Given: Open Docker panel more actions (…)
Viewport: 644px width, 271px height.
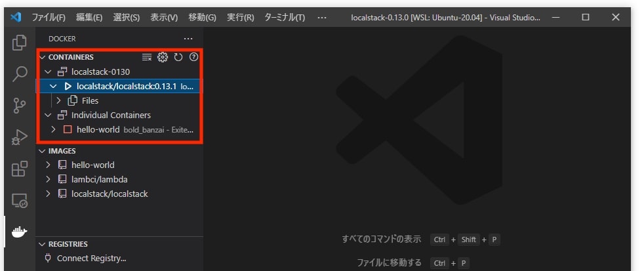Looking at the screenshot, I should click(x=188, y=39).
